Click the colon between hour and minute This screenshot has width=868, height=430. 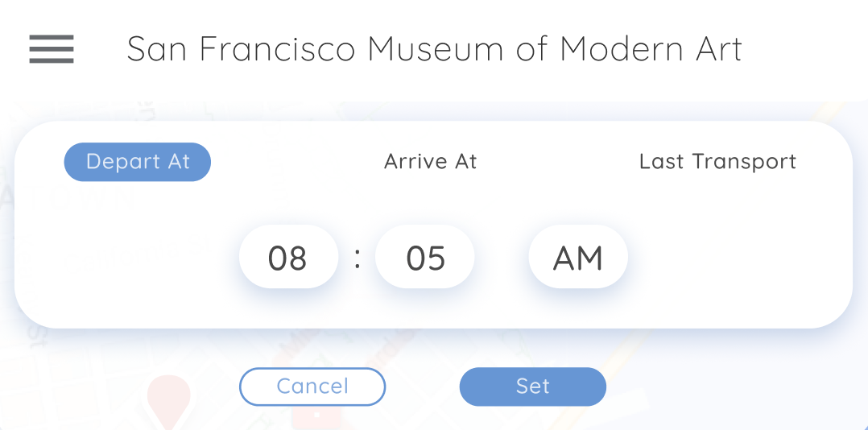coord(358,257)
